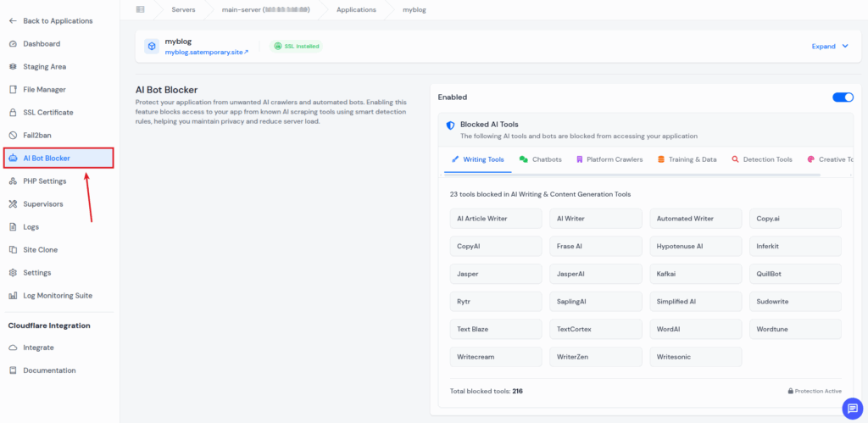The height and width of the screenshot is (423, 868).
Task: Click the SSL Certificate lock icon
Action: (x=14, y=113)
